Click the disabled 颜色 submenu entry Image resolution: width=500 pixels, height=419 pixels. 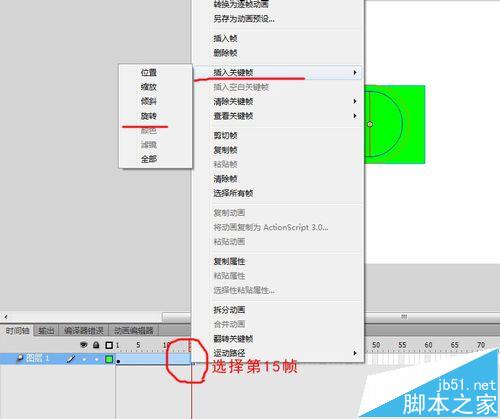click(149, 130)
